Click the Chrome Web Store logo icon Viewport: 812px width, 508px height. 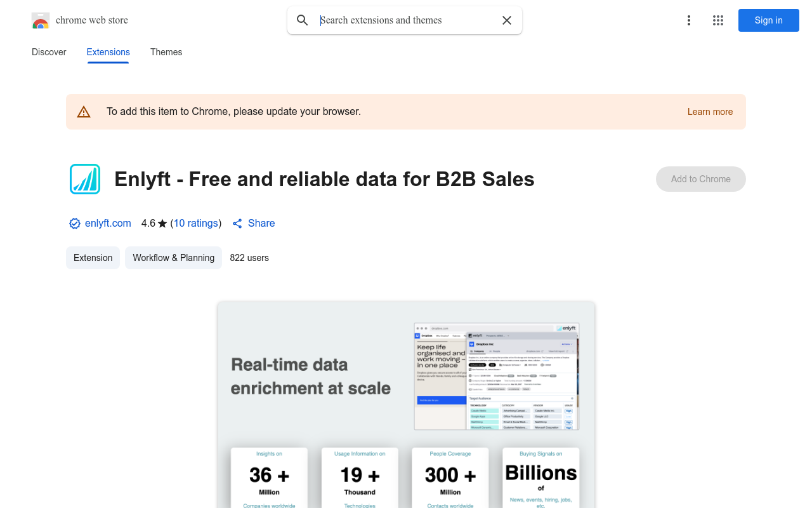click(x=41, y=20)
